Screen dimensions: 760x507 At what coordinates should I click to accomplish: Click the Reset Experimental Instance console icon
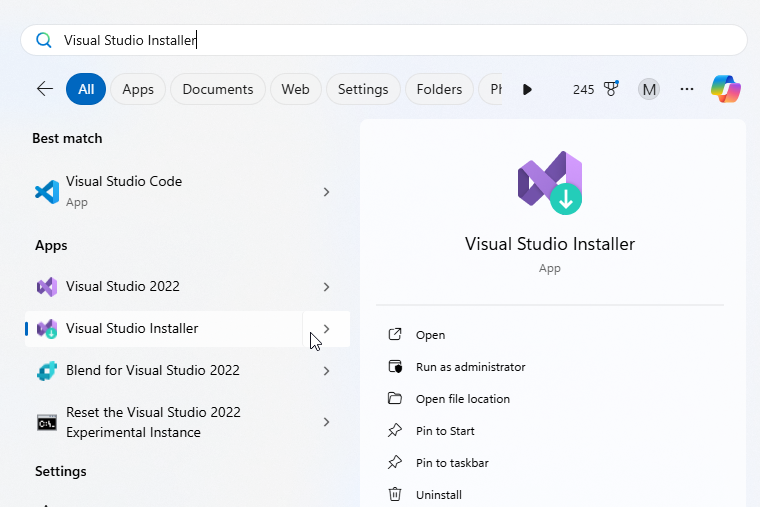point(47,423)
